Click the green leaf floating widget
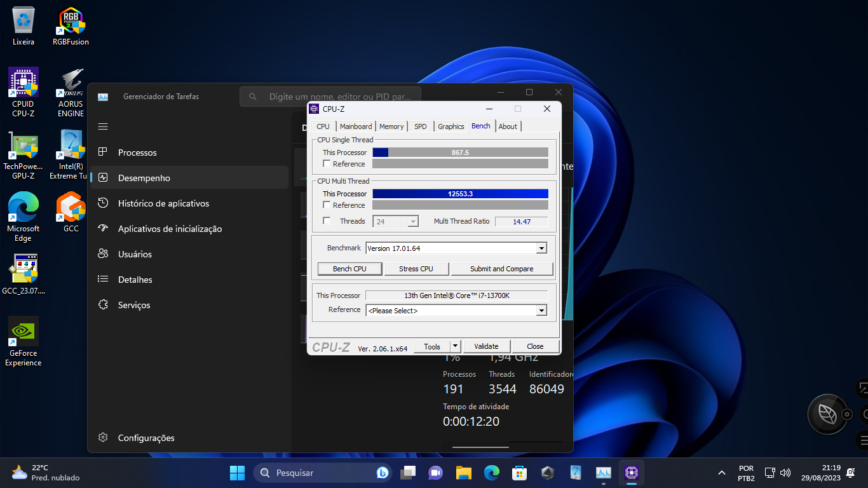868x488 pixels. pos(827,414)
